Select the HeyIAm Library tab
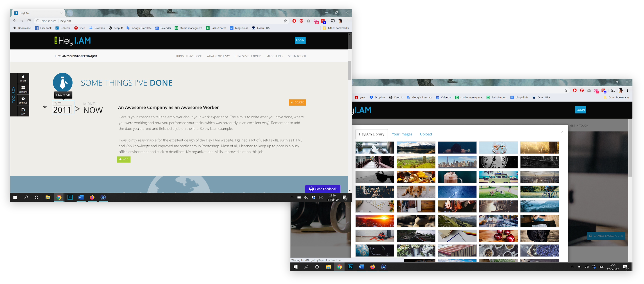Image resolution: width=644 pixels, height=284 pixels. click(372, 134)
